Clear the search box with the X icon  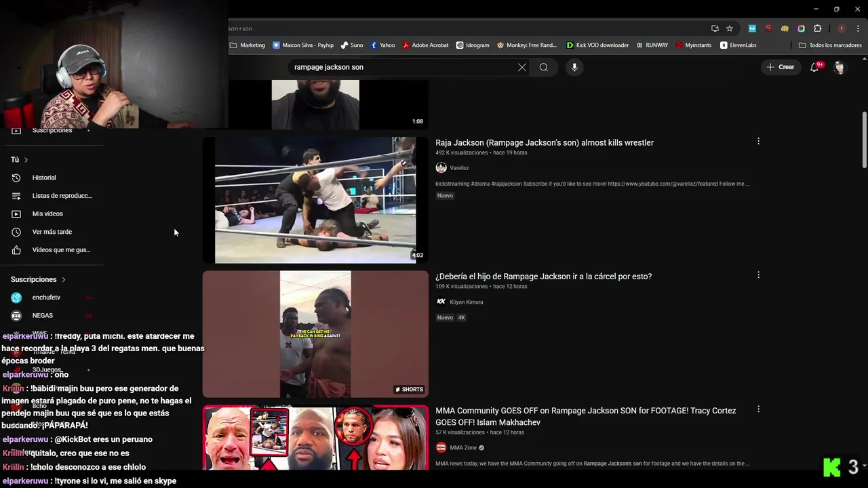[521, 67]
